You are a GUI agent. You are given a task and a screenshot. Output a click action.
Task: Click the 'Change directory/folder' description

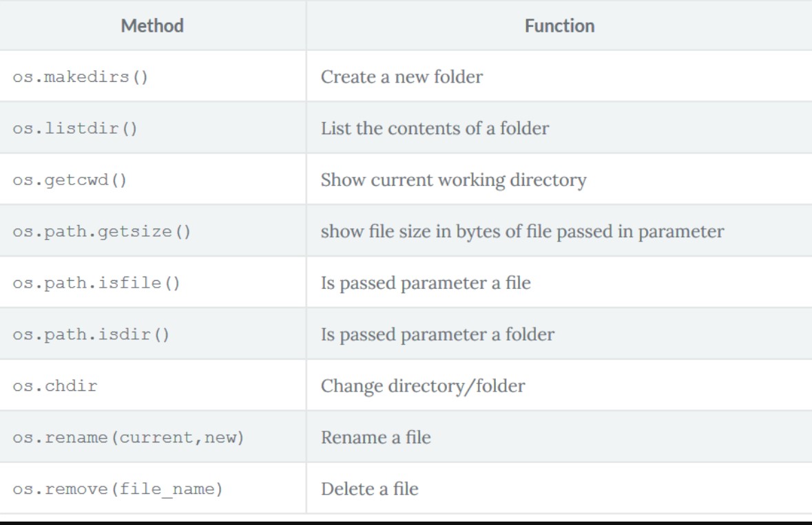[422, 386]
